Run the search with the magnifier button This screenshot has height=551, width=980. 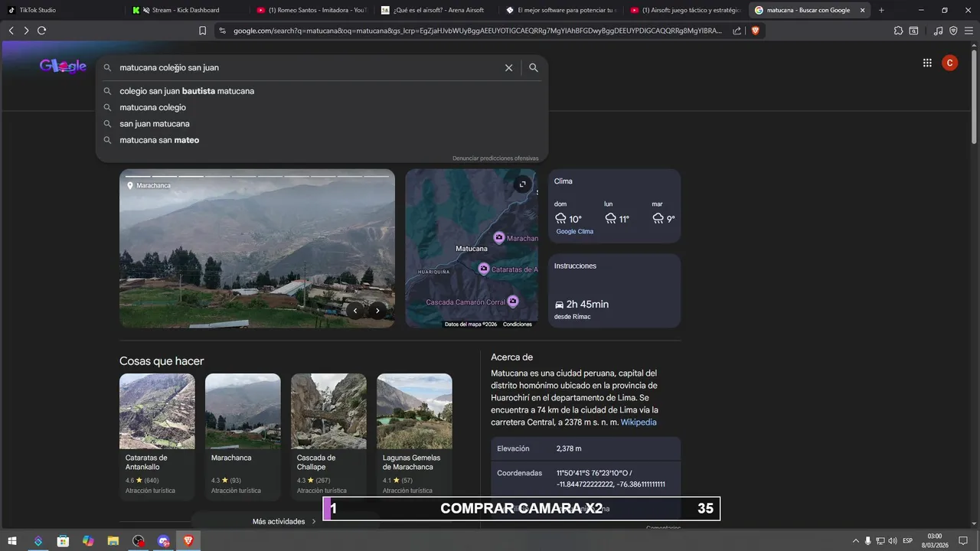534,68
